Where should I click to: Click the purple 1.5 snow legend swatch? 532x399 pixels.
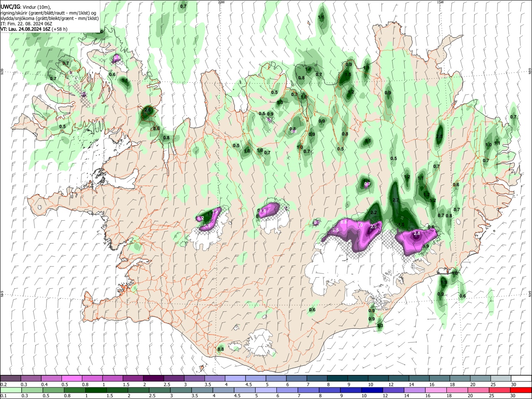click(133, 379)
